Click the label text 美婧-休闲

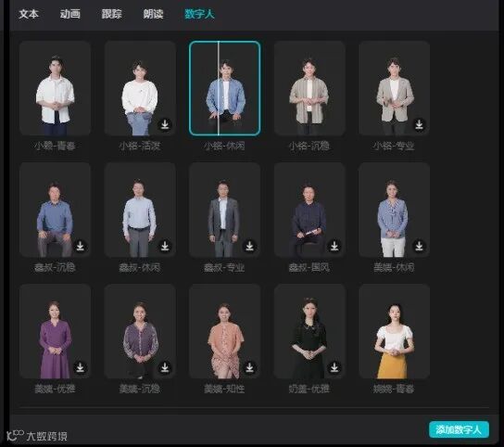coord(394,267)
